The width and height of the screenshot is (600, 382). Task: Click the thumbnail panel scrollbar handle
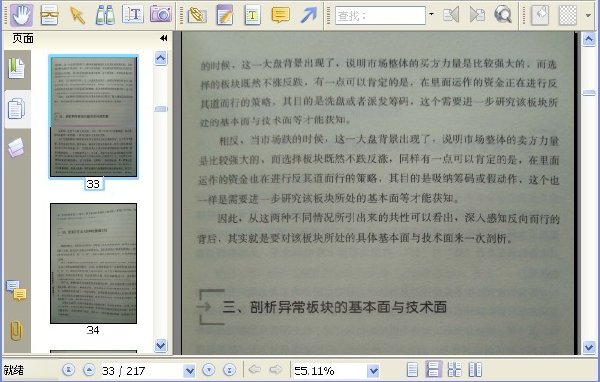(x=161, y=109)
